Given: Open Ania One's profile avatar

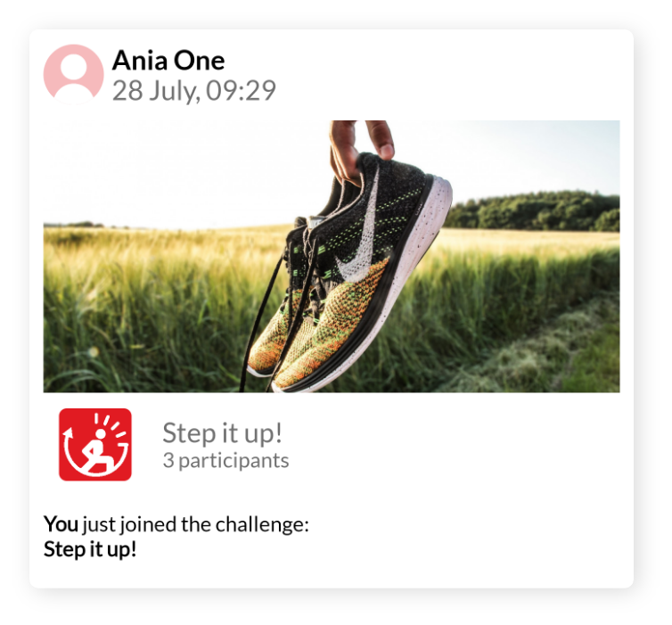Looking at the screenshot, I should 73,75.
